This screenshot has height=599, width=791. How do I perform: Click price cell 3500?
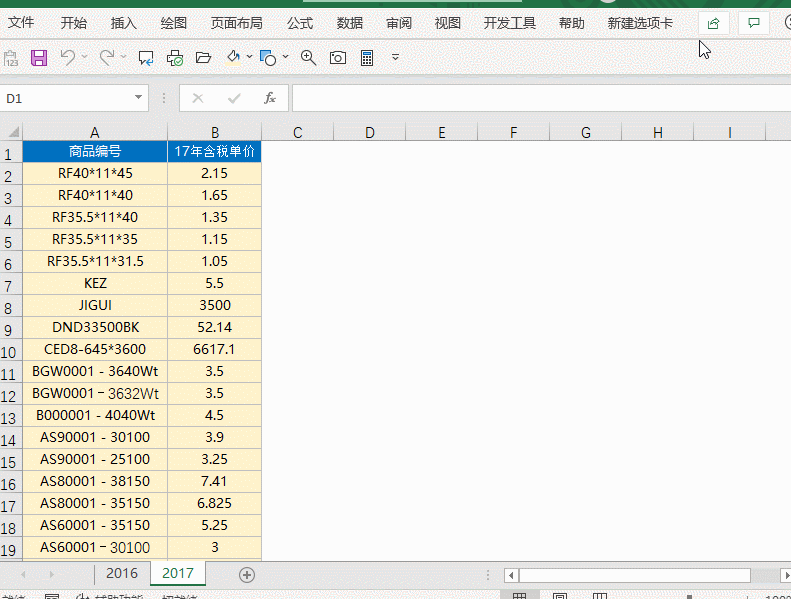point(214,305)
